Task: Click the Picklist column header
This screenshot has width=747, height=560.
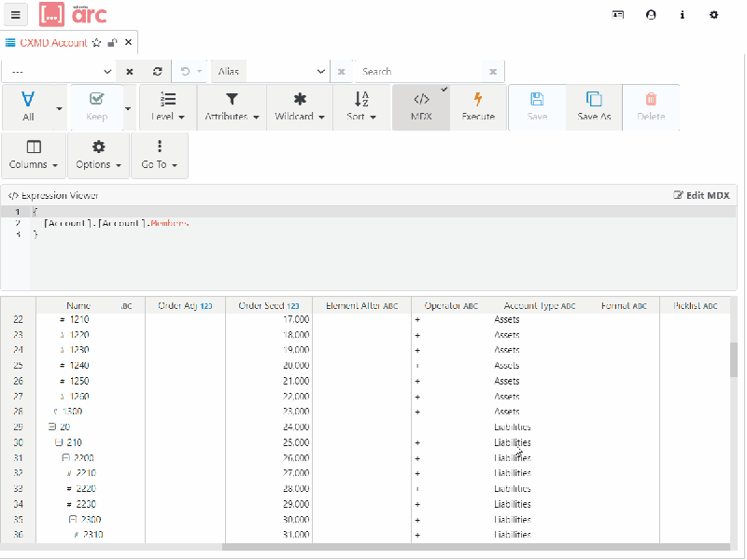Action: [x=695, y=306]
